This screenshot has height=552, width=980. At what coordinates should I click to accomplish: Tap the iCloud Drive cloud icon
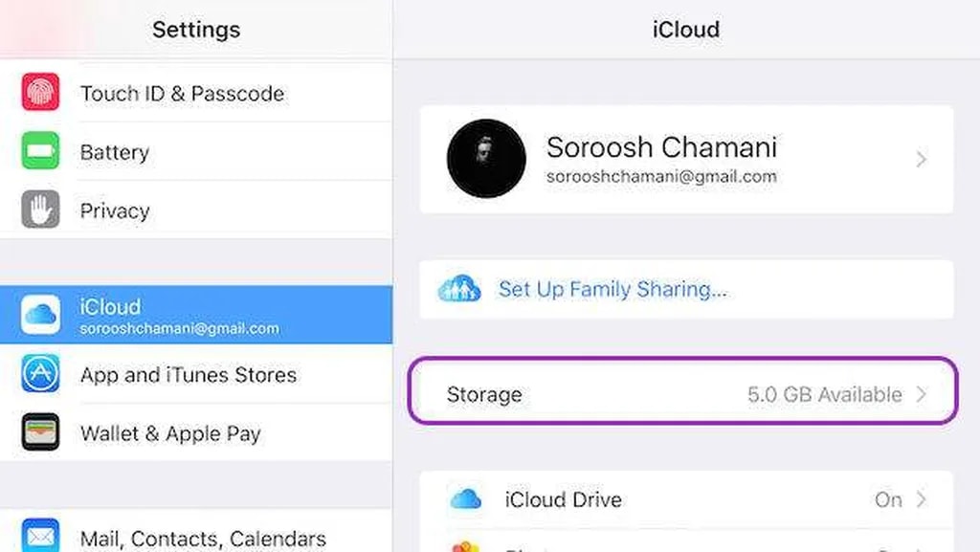click(x=466, y=499)
